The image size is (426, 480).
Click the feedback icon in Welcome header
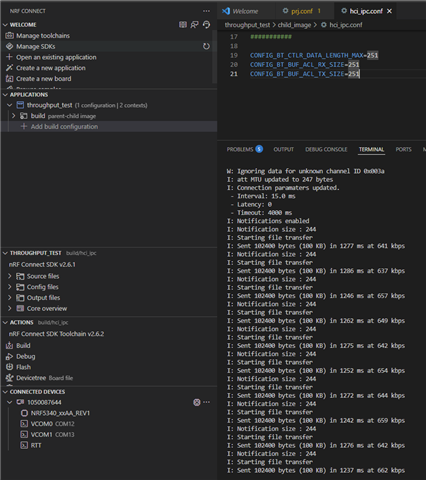tap(194, 25)
